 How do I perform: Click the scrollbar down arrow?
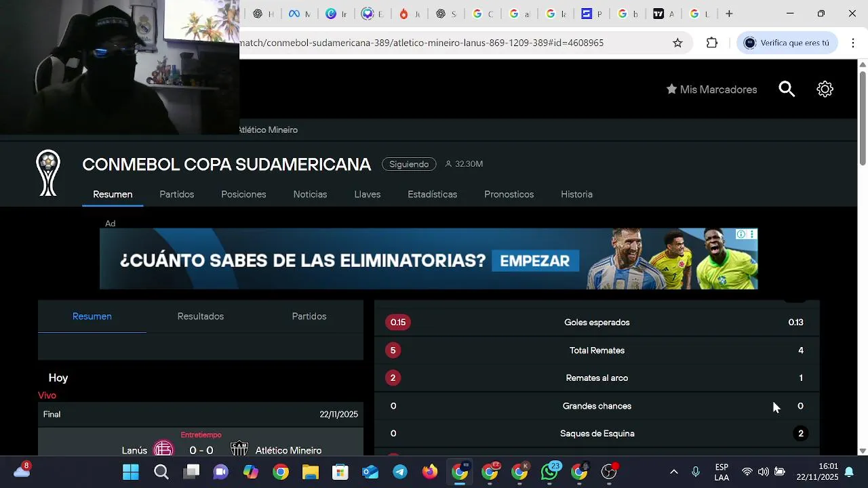coord(863,451)
